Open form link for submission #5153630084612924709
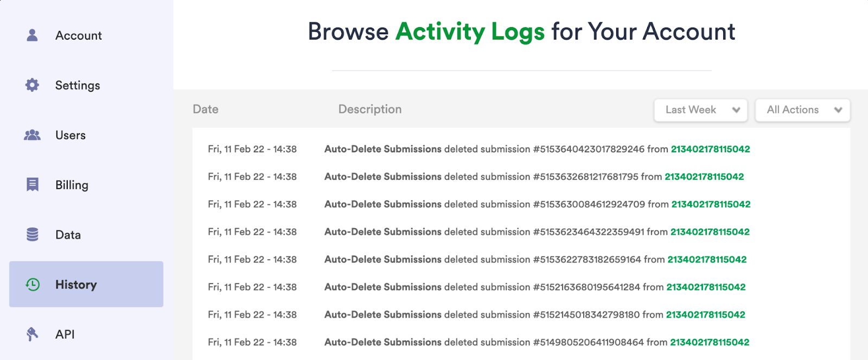Viewport: 868px width, 360px height. tap(711, 204)
